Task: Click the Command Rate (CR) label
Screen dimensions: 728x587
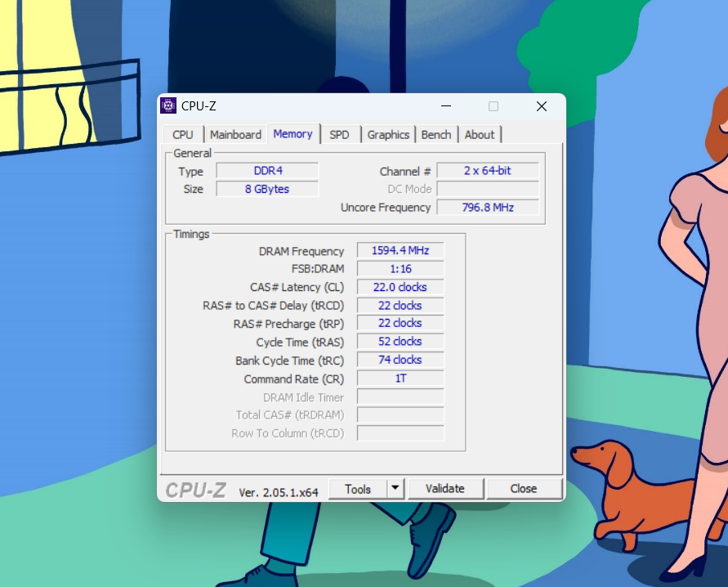Action: coord(294,379)
